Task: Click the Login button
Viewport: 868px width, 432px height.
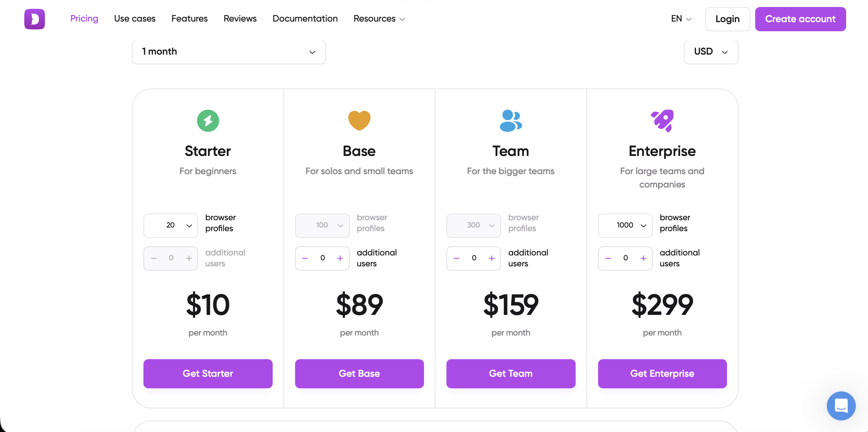Action: point(728,19)
